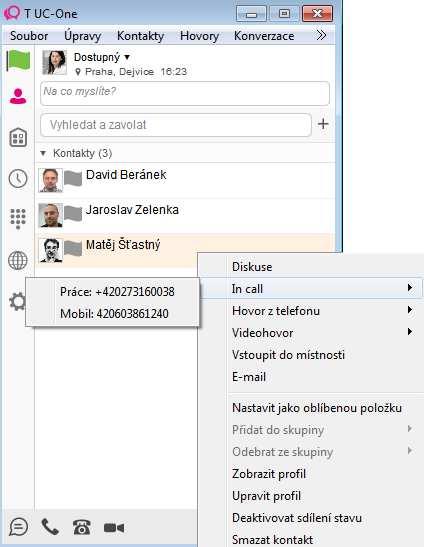The height and width of the screenshot is (547, 424).
Task: Click the handset call icon in bottom bar
Action: [x=50, y=527]
